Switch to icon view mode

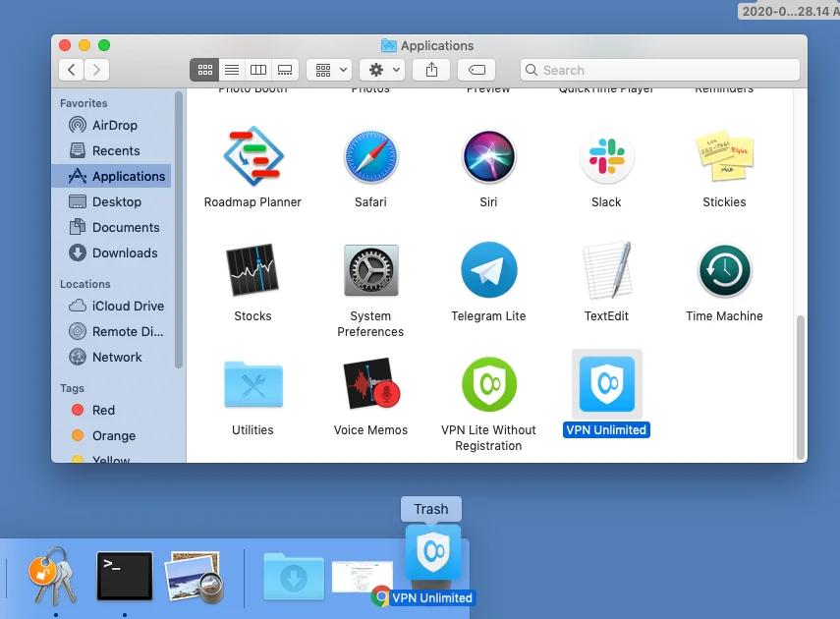click(205, 70)
